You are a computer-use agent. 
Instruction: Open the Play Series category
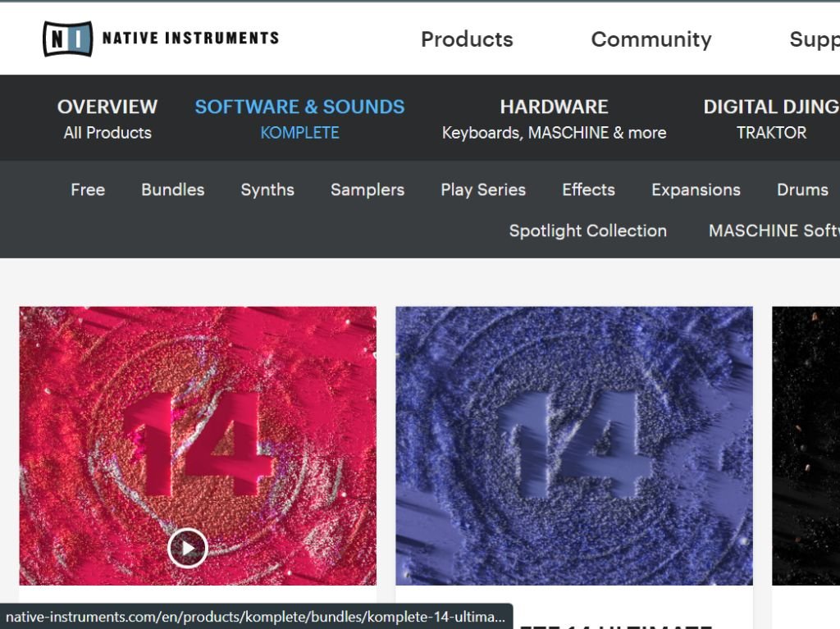point(483,189)
